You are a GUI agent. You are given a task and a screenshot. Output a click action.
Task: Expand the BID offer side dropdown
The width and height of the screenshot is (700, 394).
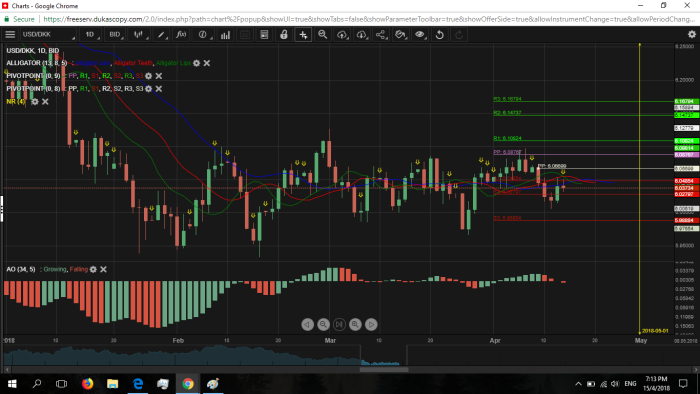tap(116, 34)
